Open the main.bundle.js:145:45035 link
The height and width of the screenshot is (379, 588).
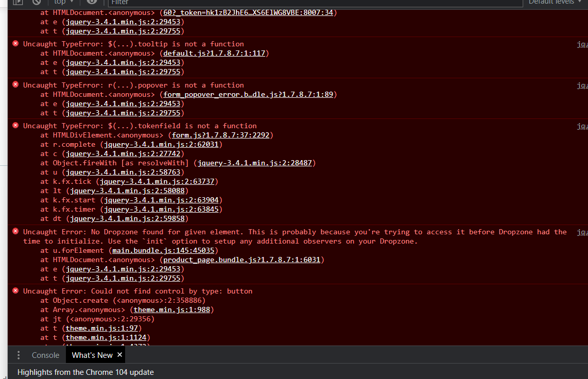click(163, 250)
